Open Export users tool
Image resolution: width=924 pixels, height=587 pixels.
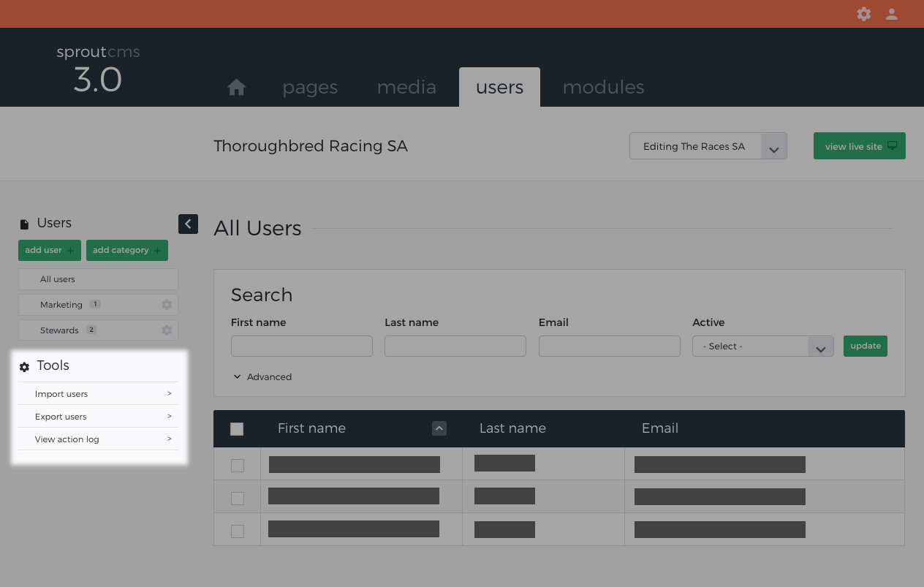click(98, 417)
